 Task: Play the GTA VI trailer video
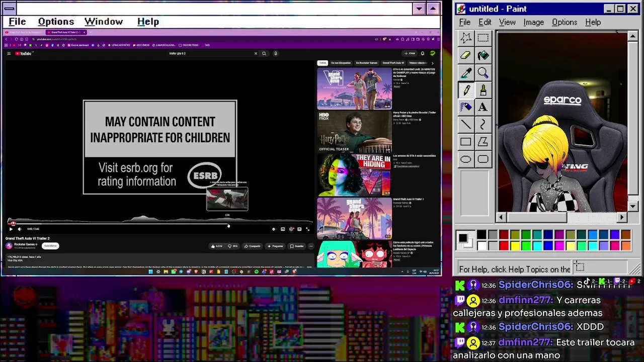pos(11,229)
